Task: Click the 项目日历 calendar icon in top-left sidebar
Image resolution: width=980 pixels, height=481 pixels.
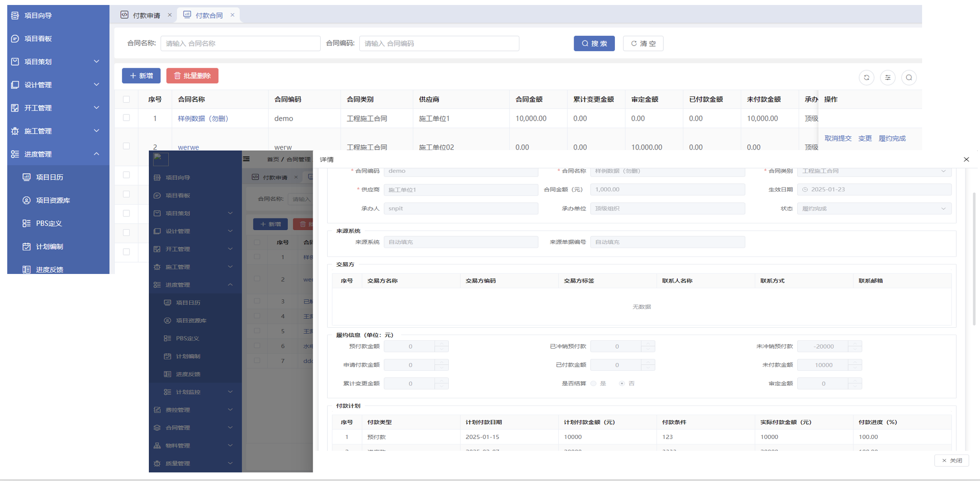Action: click(27, 177)
